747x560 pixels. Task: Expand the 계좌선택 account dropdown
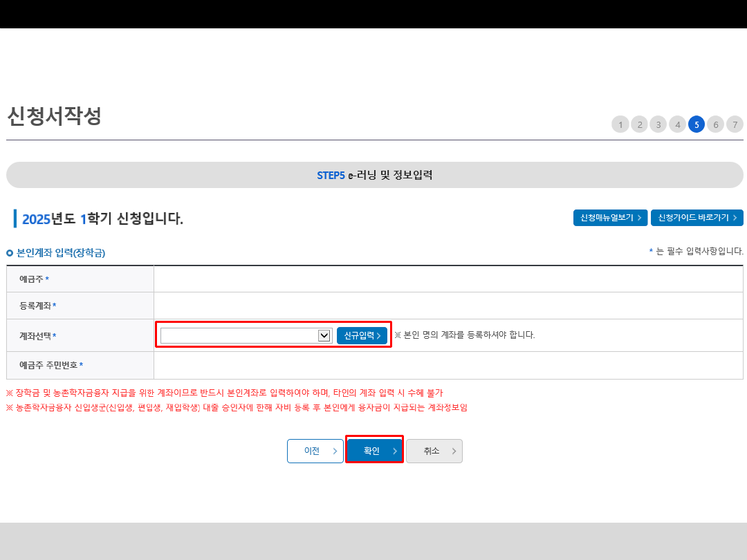pyautogui.click(x=246, y=335)
